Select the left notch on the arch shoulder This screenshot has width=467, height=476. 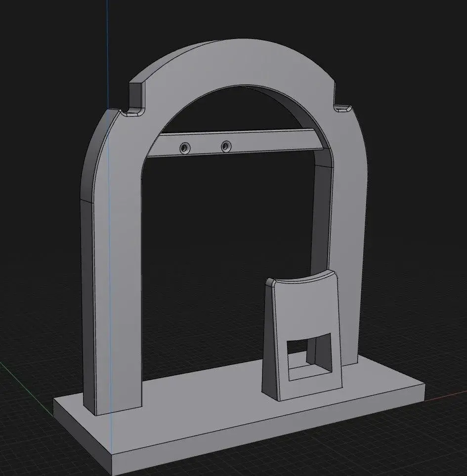pyautogui.click(x=132, y=112)
